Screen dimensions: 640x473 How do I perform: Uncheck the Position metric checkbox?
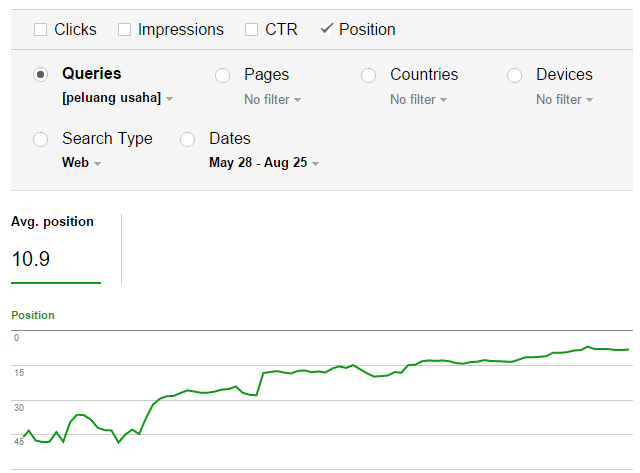[x=326, y=30]
